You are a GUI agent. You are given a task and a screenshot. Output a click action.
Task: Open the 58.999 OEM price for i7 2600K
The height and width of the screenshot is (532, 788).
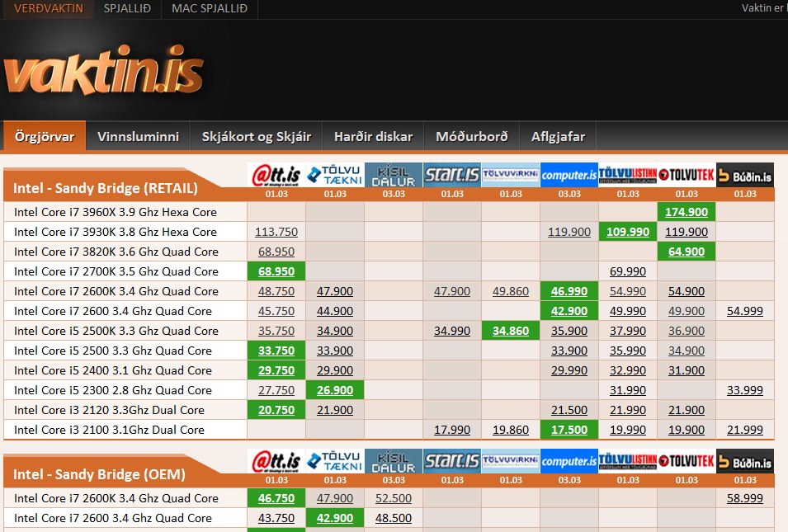click(745, 498)
